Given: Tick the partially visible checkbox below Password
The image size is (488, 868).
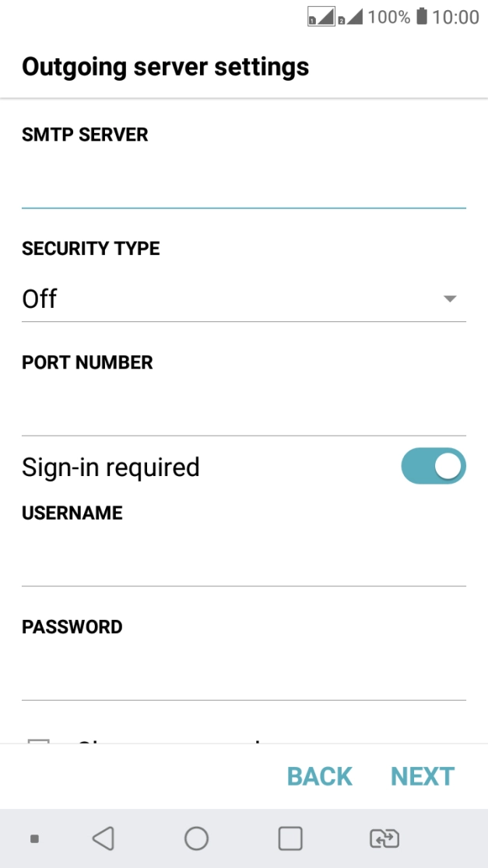Looking at the screenshot, I should point(39,740).
